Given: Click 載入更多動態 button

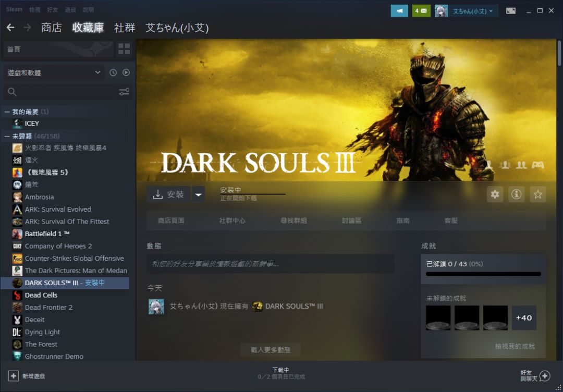Looking at the screenshot, I should (271, 350).
